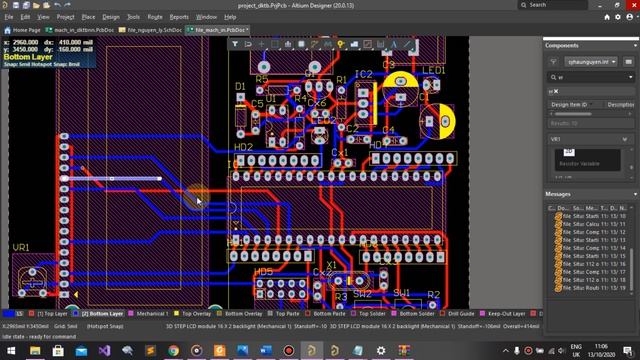Toggle Top Paste layer color box
640x360 pixels.
(x=270, y=313)
